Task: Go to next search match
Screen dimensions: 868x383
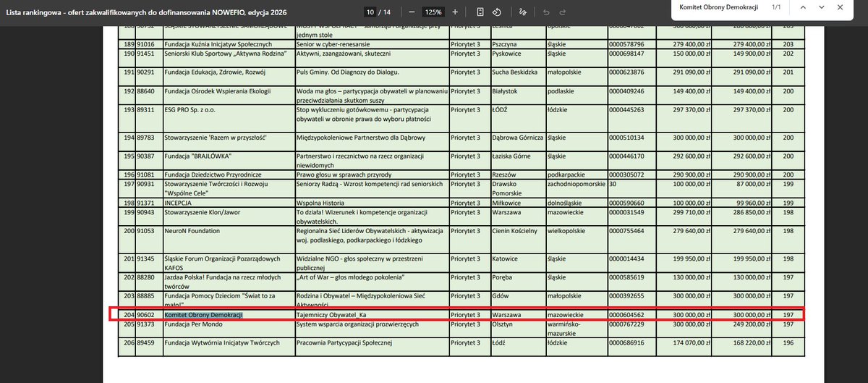Action: [x=822, y=7]
